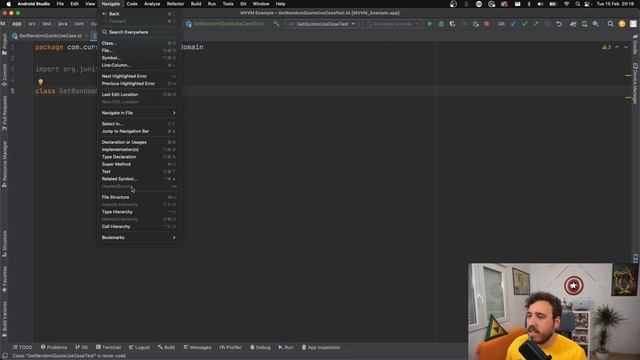Click the yellow lightbulb intention icon

(x=40, y=82)
